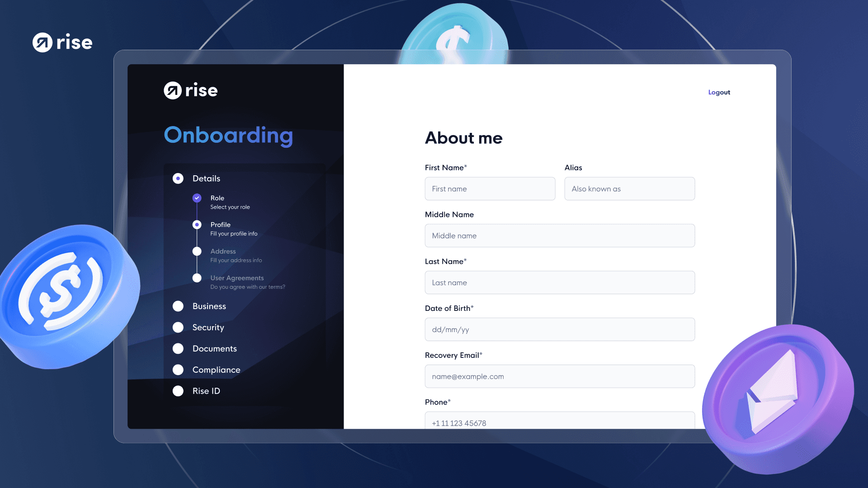
Task: Click the 'Alias' field label
Action: pos(573,168)
